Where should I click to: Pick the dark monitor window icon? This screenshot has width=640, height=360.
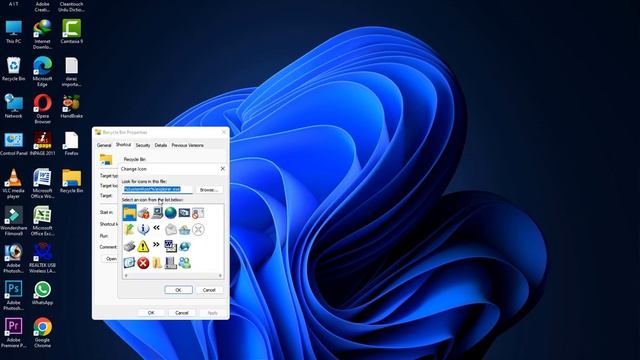184,213
